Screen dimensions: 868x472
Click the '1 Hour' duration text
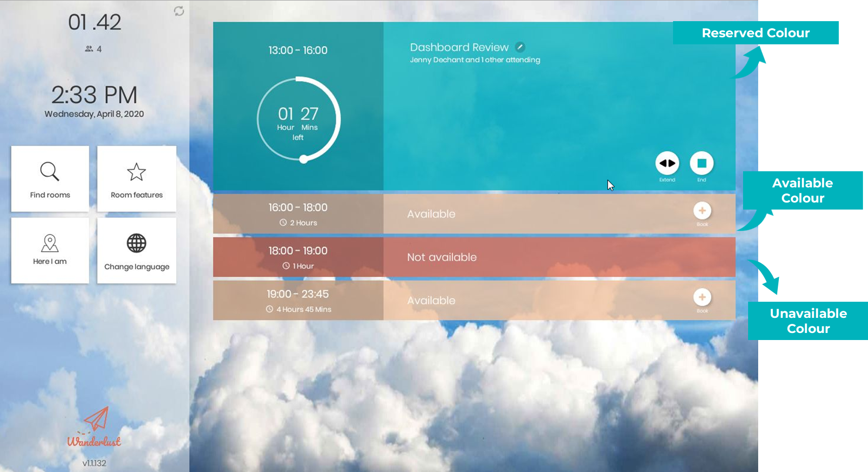303,266
